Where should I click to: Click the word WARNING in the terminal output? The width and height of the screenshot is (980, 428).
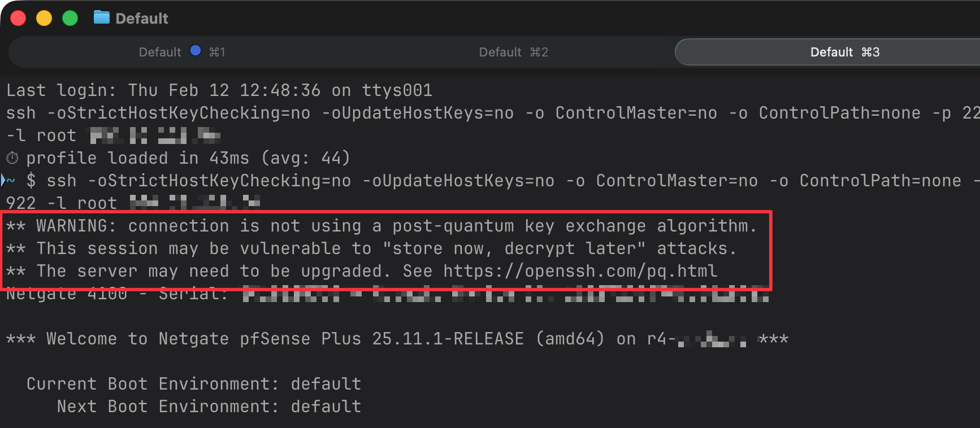[x=76, y=226]
